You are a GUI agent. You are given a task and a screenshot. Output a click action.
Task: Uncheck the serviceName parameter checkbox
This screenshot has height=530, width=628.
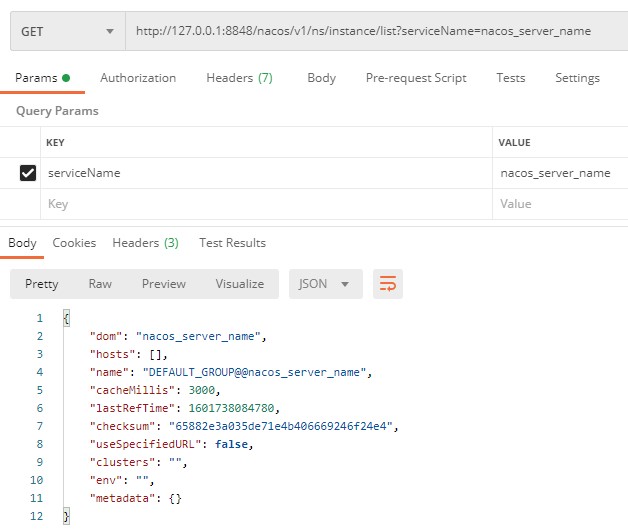click(28, 173)
